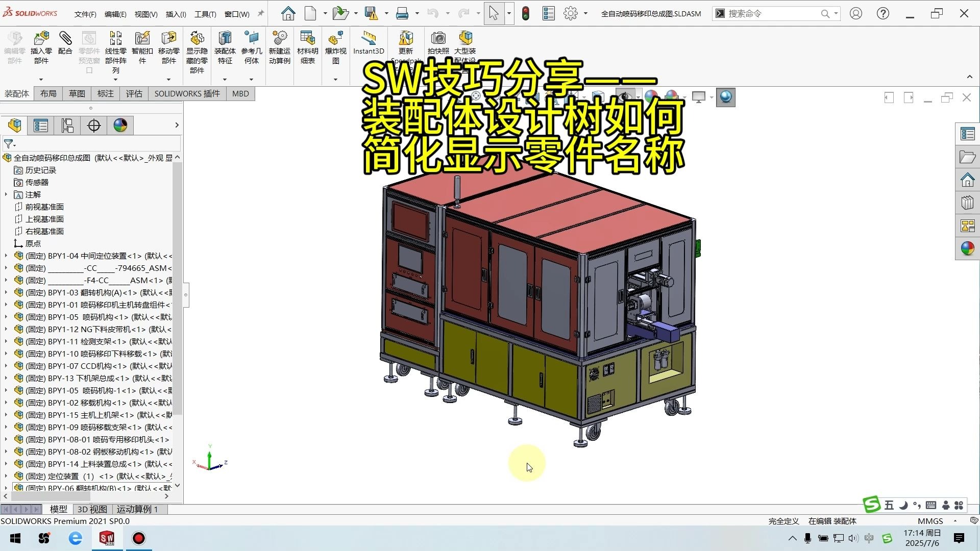Click the Print icon
The height and width of the screenshot is (551, 980).
click(402, 14)
